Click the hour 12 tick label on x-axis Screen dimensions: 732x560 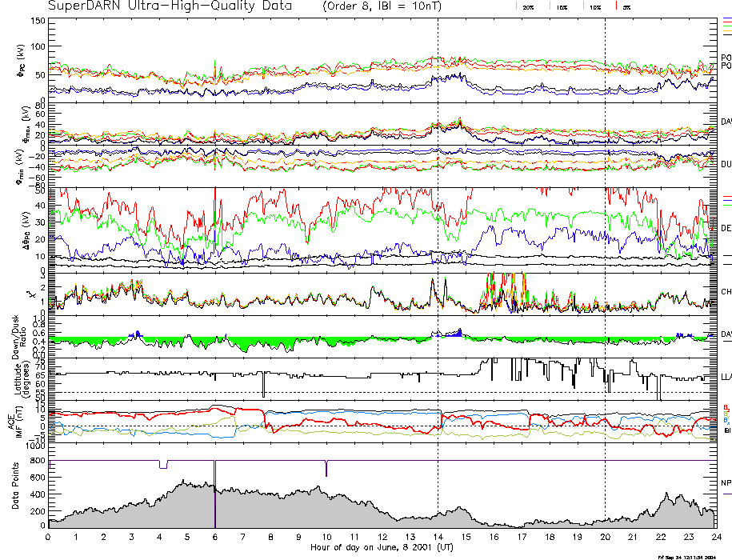(382, 538)
